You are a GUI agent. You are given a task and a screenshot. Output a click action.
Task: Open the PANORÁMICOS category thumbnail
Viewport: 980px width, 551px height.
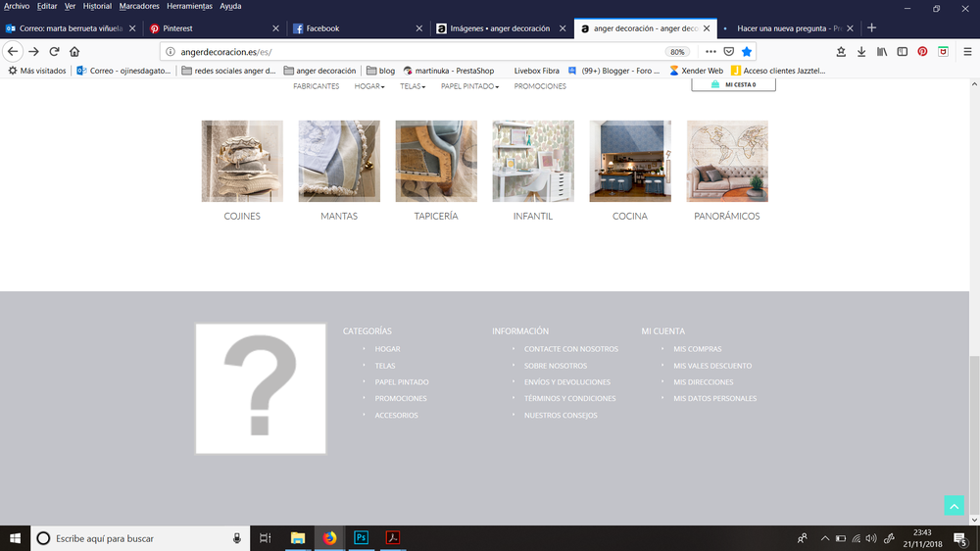727,162
